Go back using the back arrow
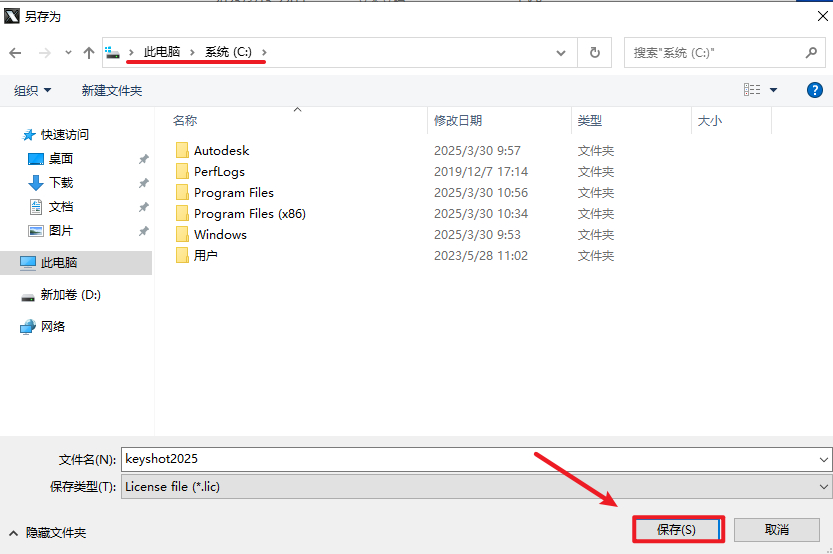The height and width of the screenshot is (554, 833). (x=15, y=53)
